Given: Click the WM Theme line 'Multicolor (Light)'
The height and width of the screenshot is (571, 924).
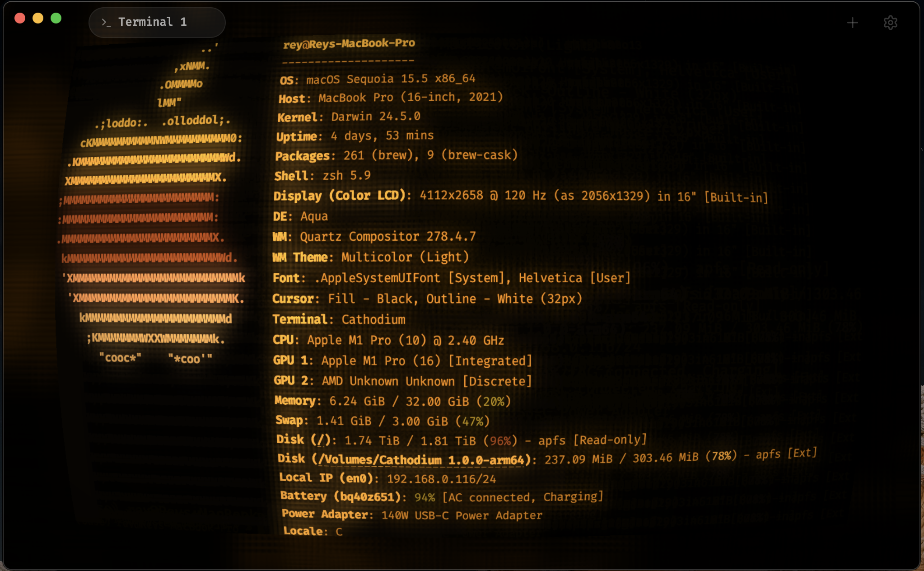Looking at the screenshot, I should 405,257.
